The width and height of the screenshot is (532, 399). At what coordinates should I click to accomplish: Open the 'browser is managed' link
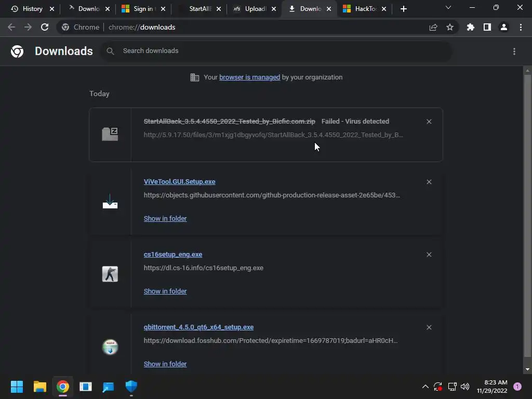tap(250, 77)
